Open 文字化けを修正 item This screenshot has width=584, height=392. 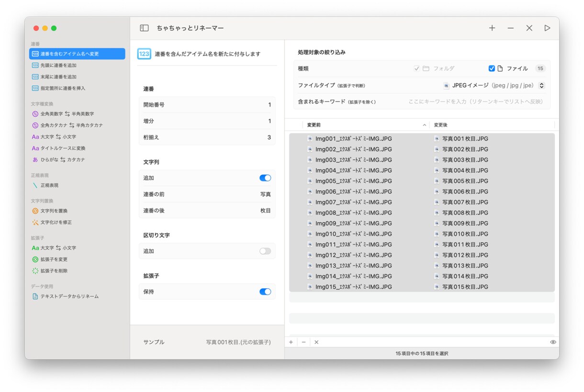click(77, 223)
